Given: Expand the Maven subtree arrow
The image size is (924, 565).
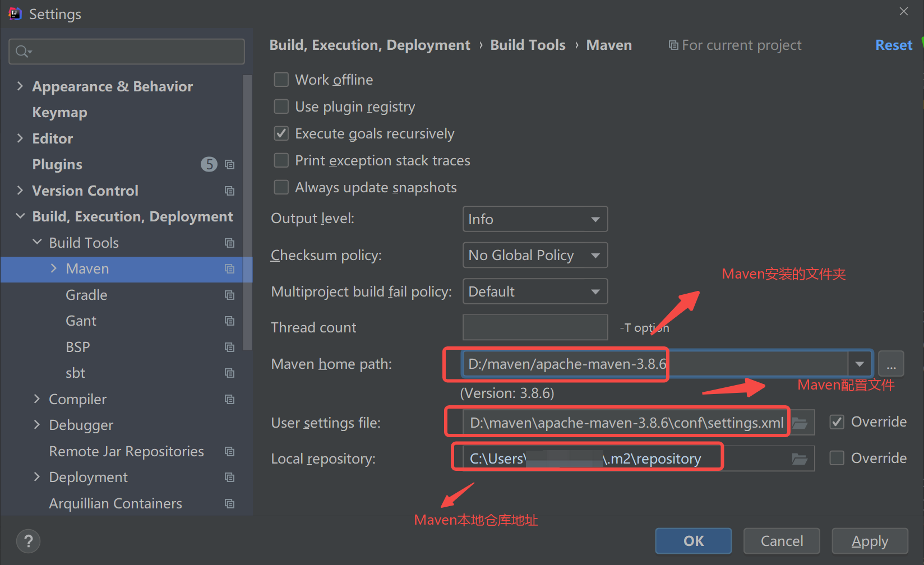Looking at the screenshot, I should click(x=54, y=268).
